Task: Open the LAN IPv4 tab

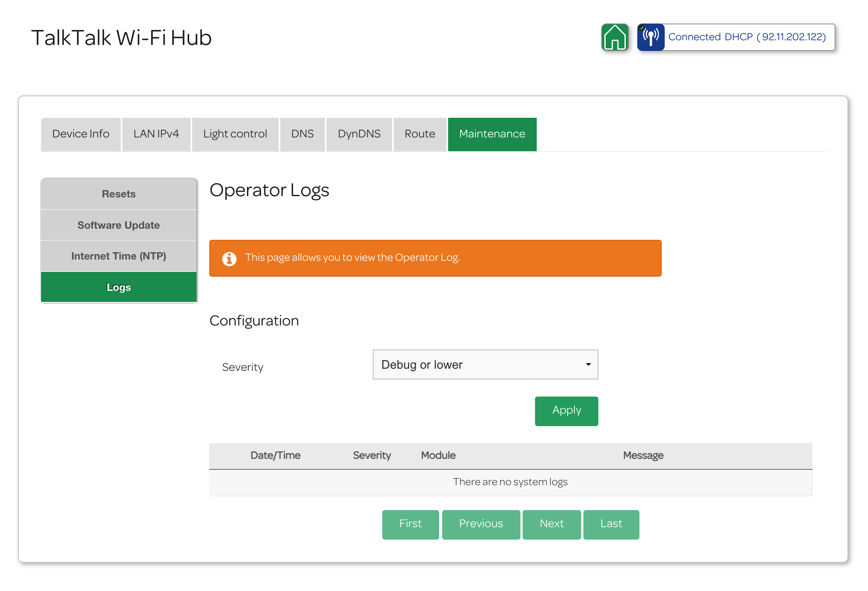Action: tap(156, 134)
